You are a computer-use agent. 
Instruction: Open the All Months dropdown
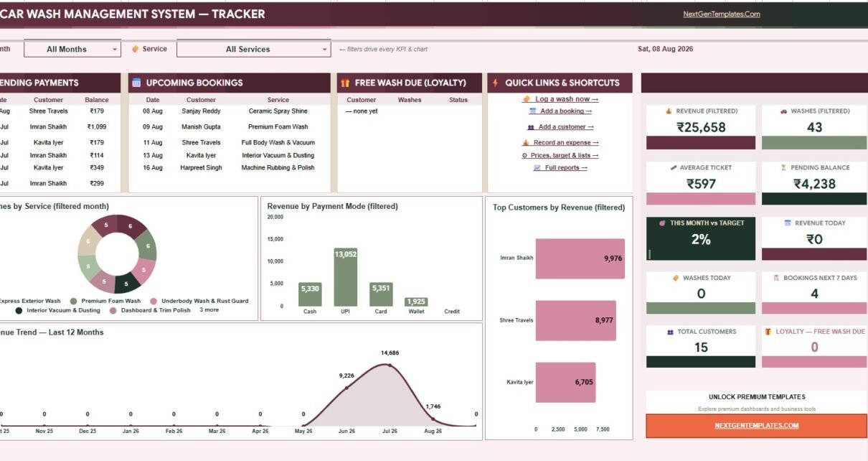click(x=72, y=49)
